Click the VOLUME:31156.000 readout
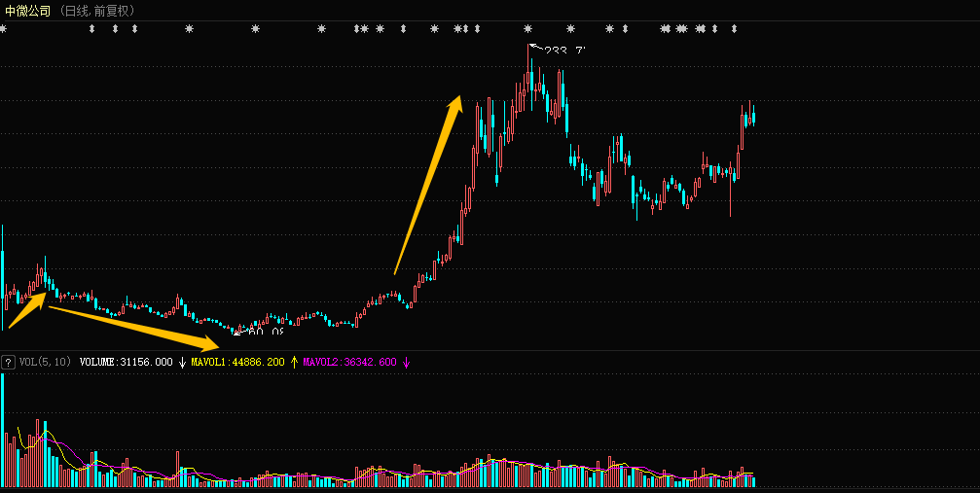Viewport: 980px width, 493px height. (x=126, y=362)
